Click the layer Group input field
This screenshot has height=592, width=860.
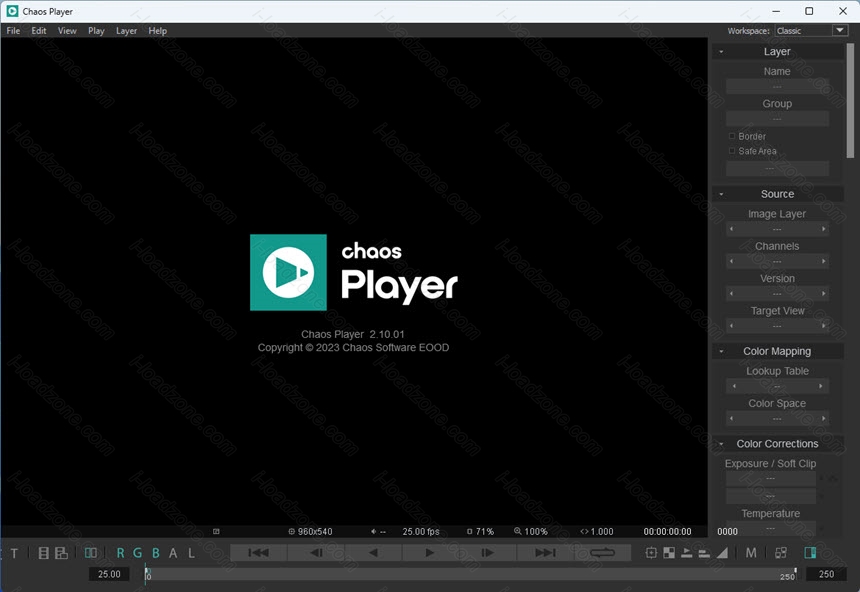(777, 119)
